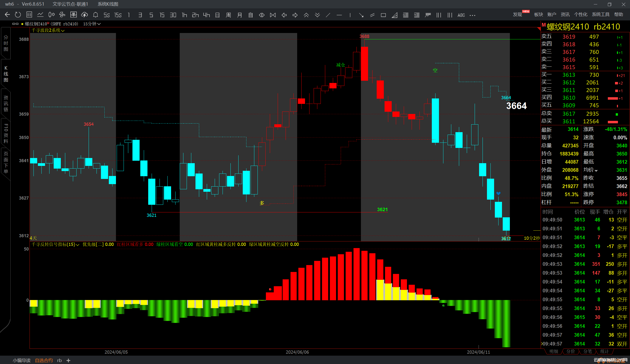Open the 系统工具 menu
630x364 pixels.
tap(600, 15)
